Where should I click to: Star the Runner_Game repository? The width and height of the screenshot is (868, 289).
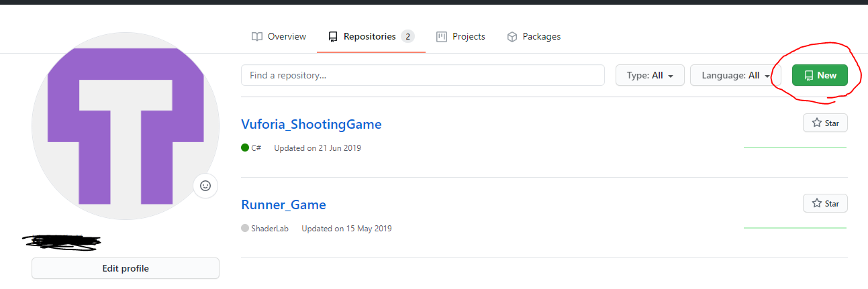pos(825,203)
